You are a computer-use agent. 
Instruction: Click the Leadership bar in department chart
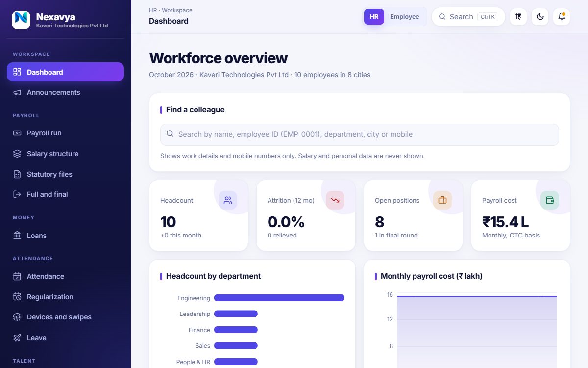[x=236, y=314]
